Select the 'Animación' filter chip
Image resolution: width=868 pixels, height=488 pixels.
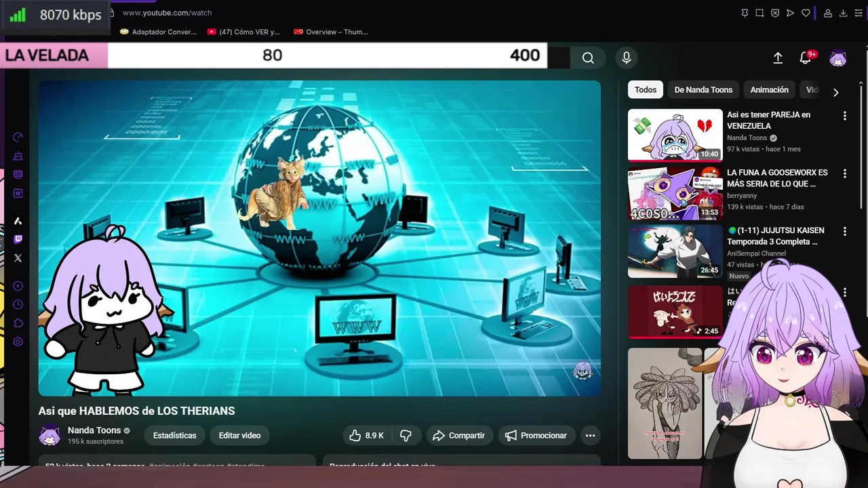(x=769, y=89)
